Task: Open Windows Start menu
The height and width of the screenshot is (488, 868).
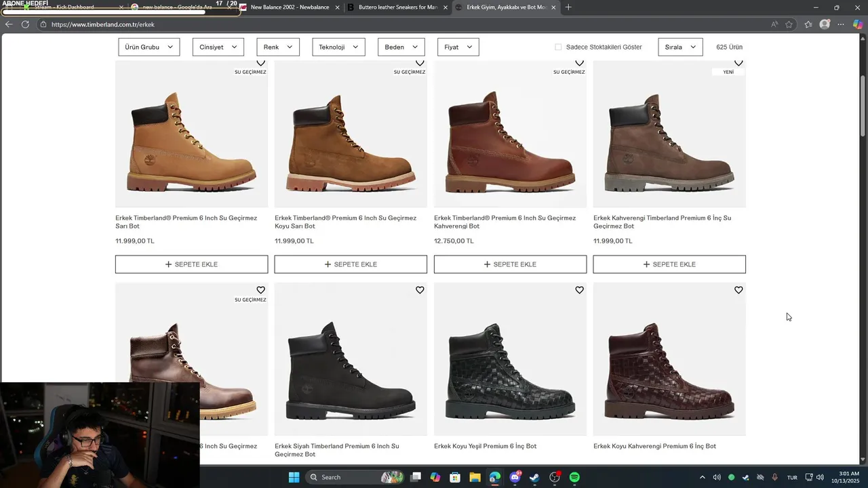Action: pyautogui.click(x=294, y=477)
